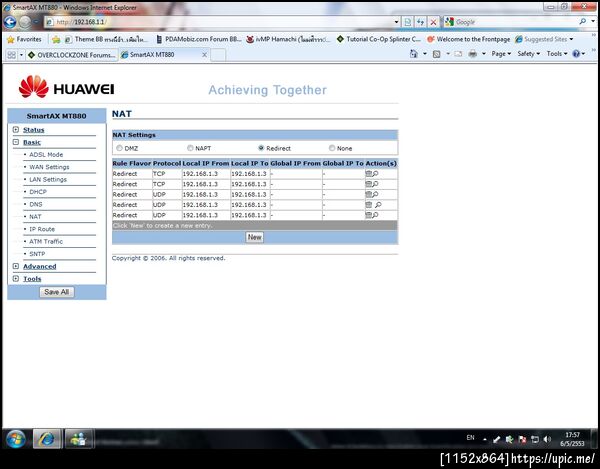Viewport: 600px width, 469px height.
Task: Open the SNTP settings link
Action: [37, 254]
